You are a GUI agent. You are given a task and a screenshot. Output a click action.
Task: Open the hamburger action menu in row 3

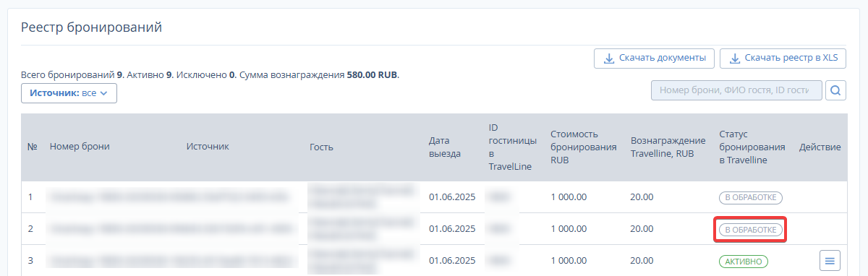pos(830,261)
